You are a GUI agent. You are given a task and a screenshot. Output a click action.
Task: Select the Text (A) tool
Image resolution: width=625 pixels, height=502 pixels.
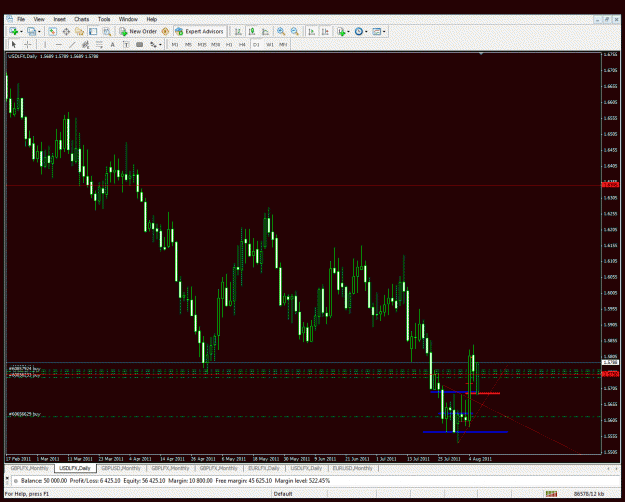(112, 44)
